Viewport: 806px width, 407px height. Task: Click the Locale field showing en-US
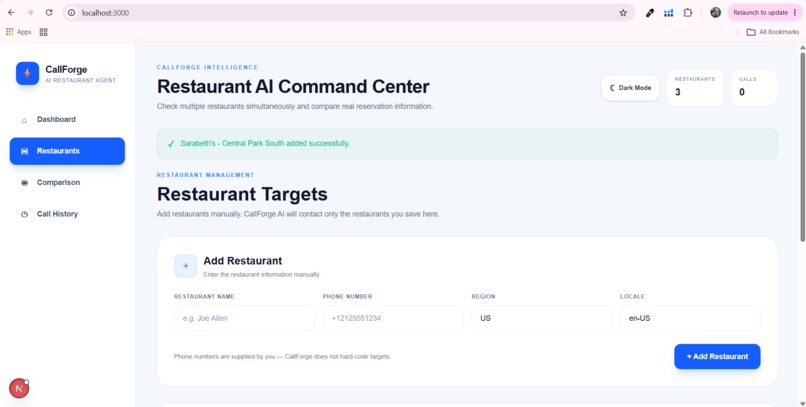pyautogui.click(x=690, y=318)
